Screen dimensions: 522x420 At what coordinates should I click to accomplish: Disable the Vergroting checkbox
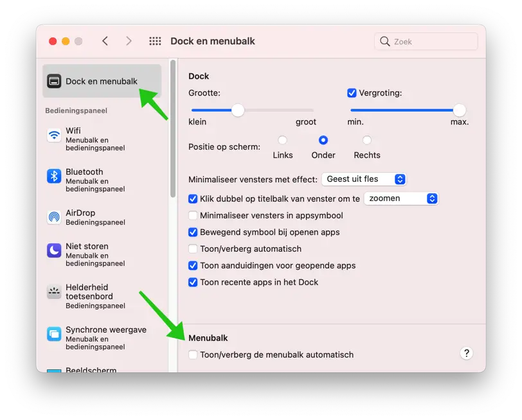pyautogui.click(x=352, y=92)
